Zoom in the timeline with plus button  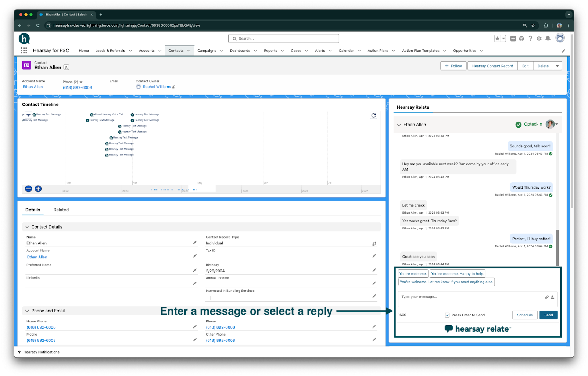(38, 189)
